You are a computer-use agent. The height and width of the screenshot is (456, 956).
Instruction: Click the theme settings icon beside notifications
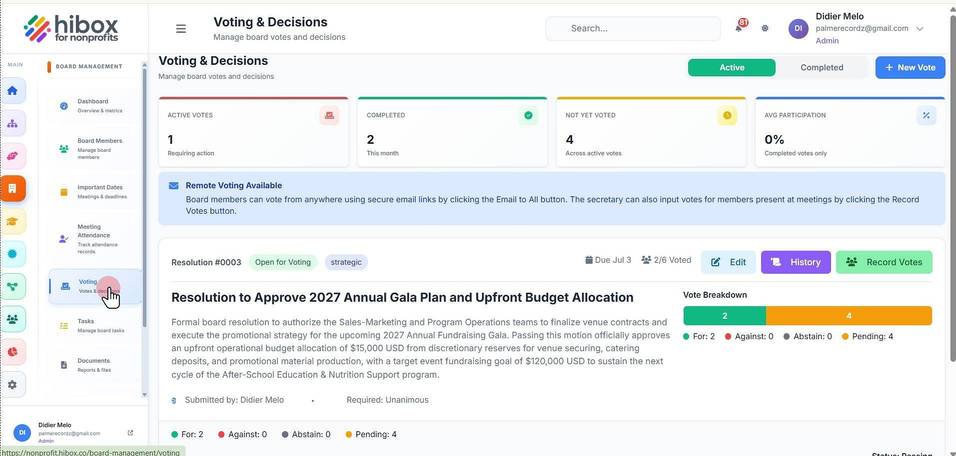765,28
